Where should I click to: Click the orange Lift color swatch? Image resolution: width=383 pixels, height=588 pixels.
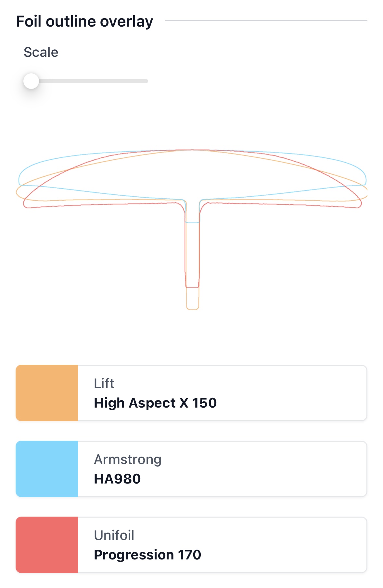click(x=47, y=393)
